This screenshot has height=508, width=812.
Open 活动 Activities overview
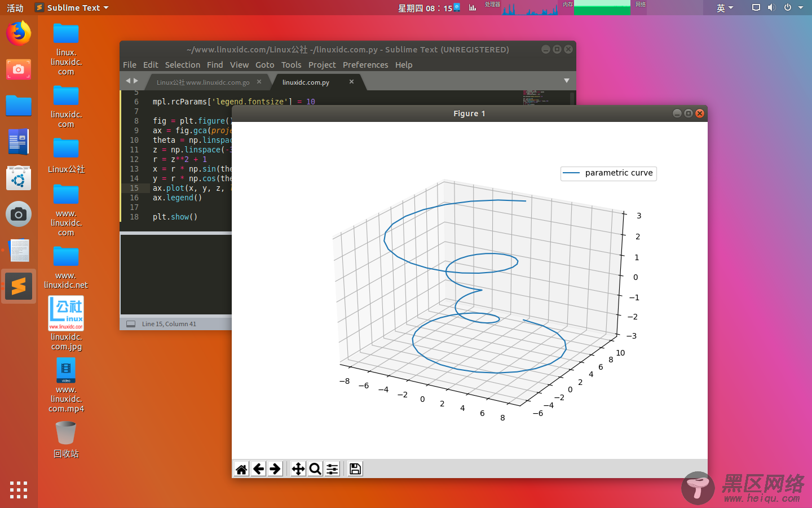click(x=15, y=7)
